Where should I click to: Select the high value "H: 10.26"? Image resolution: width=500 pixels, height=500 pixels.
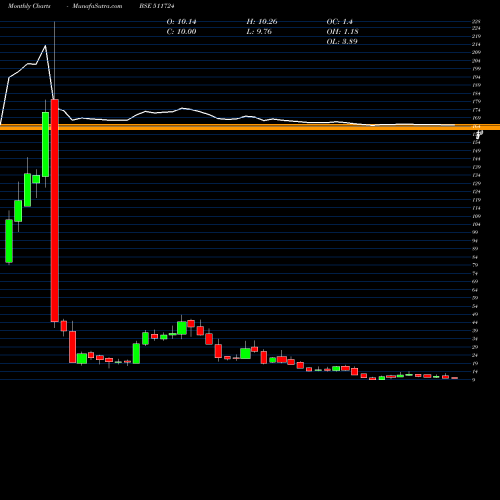point(262,22)
